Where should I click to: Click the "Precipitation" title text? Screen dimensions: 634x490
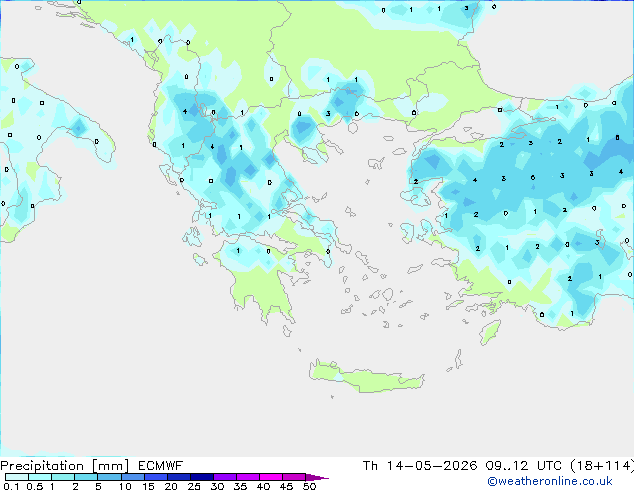click(42, 466)
